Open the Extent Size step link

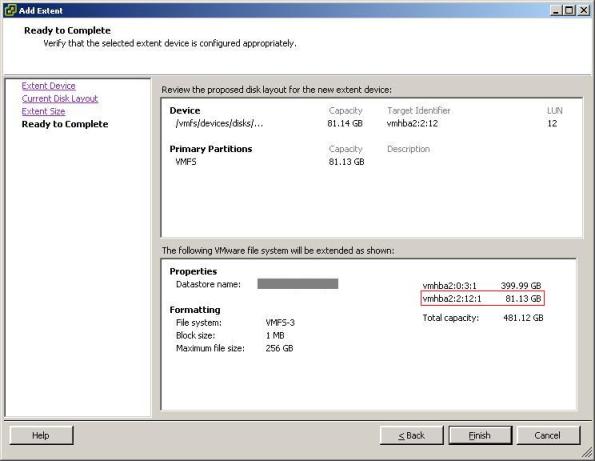coord(43,112)
